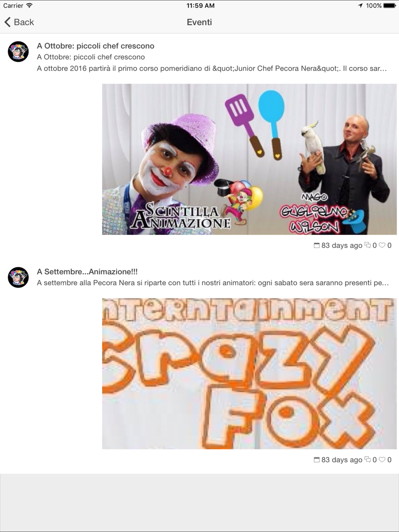Tap the Wi-Fi signal icon next to Carrier
This screenshot has width=399, height=532.
pos(29,6)
